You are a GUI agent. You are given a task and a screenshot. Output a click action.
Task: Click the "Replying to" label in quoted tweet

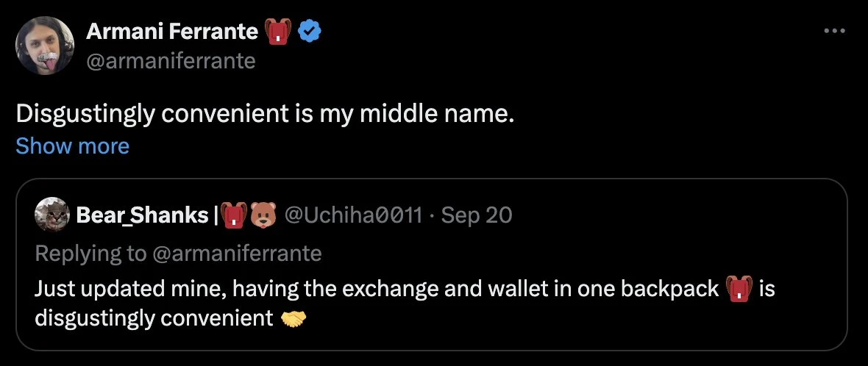pyautogui.click(x=90, y=254)
